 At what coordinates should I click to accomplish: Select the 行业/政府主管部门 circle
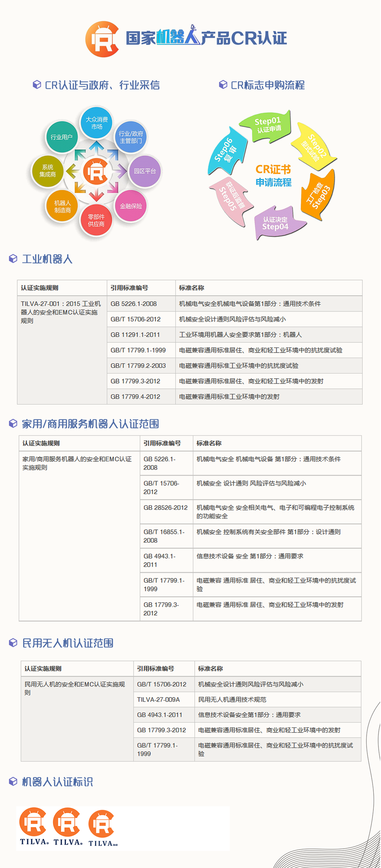[131, 137]
